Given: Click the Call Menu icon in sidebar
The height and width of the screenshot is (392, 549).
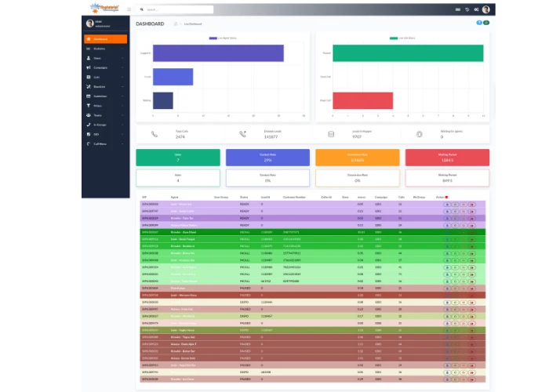Looking at the screenshot, I should pyautogui.click(x=88, y=143).
